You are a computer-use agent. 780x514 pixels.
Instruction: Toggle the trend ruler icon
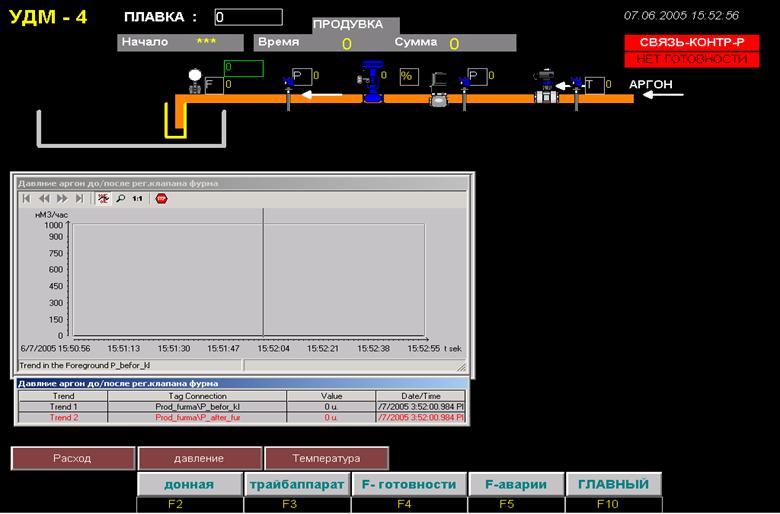tap(103, 199)
